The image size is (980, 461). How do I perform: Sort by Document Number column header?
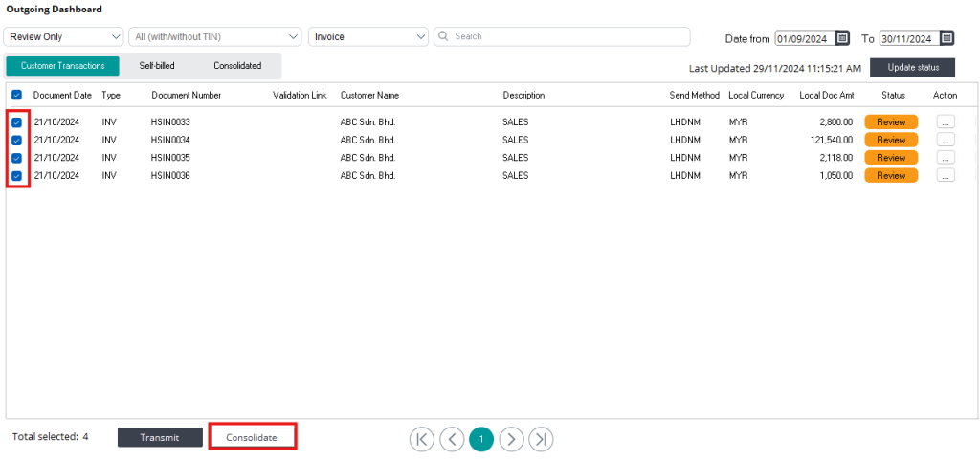click(x=187, y=95)
